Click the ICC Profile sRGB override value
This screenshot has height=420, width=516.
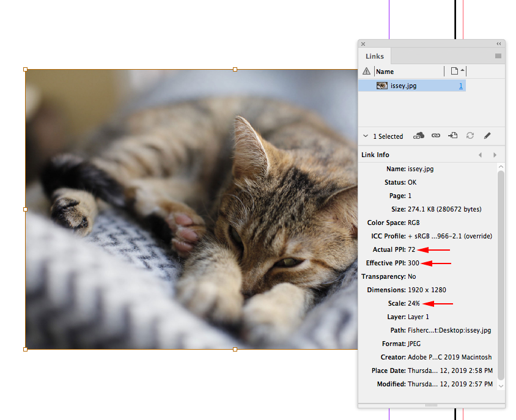(x=450, y=237)
